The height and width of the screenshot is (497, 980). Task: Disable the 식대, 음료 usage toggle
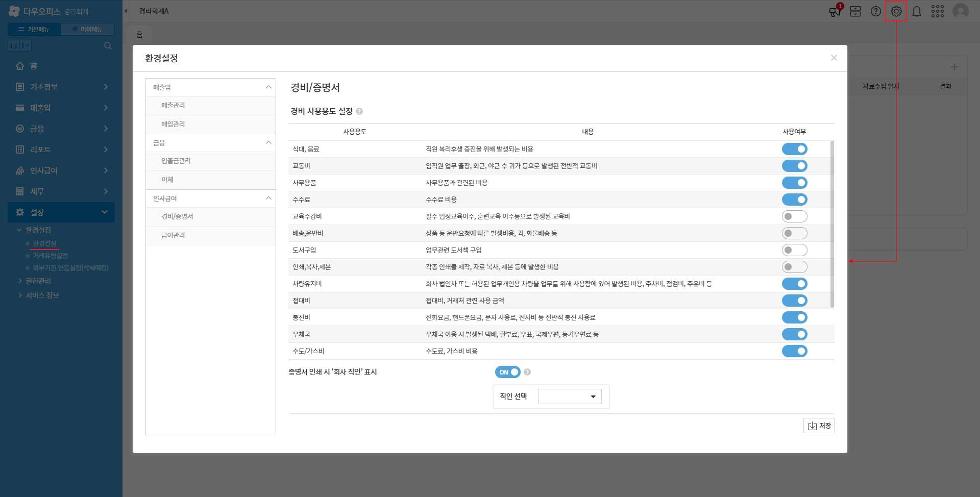(794, 149)
